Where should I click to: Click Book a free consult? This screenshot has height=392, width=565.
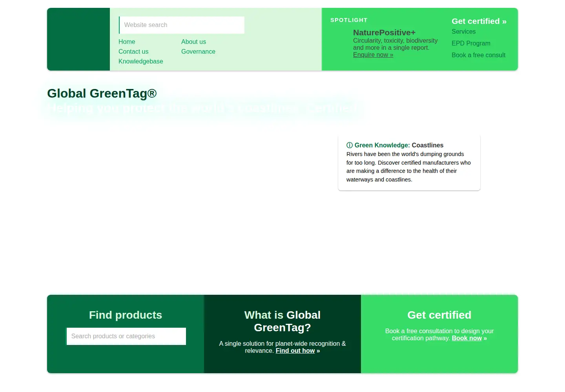tap(478, 55)
